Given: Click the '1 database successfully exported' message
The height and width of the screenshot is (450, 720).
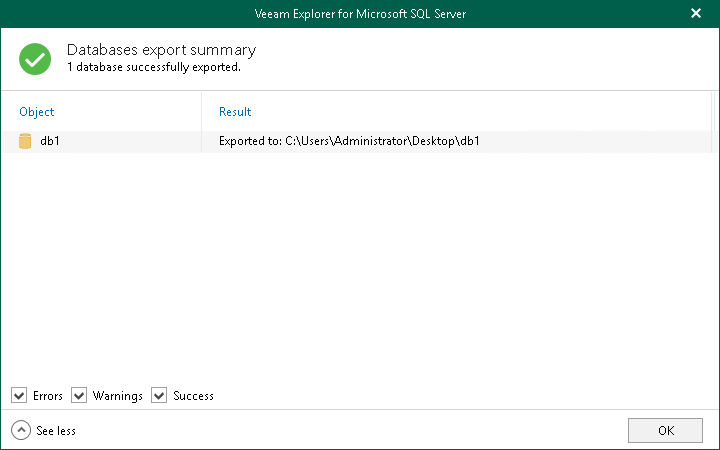Looking at the screenshot, I should click(153, 68).
